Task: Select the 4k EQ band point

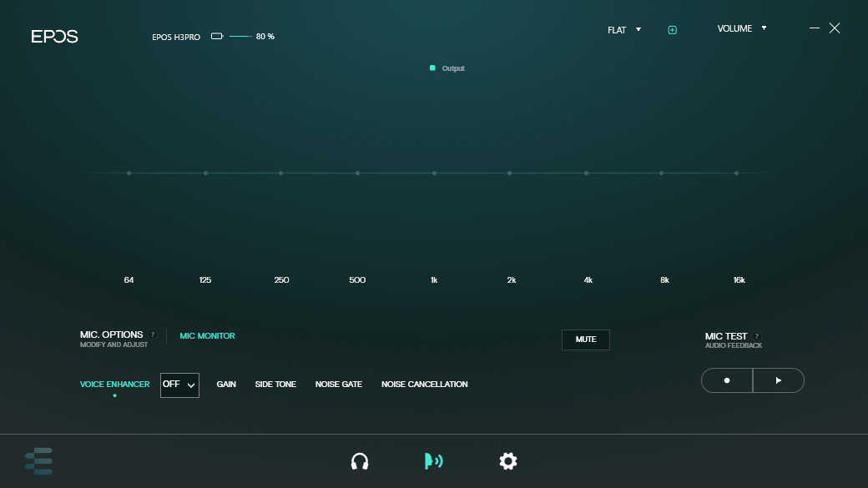Action: click(x=586, y=174)
